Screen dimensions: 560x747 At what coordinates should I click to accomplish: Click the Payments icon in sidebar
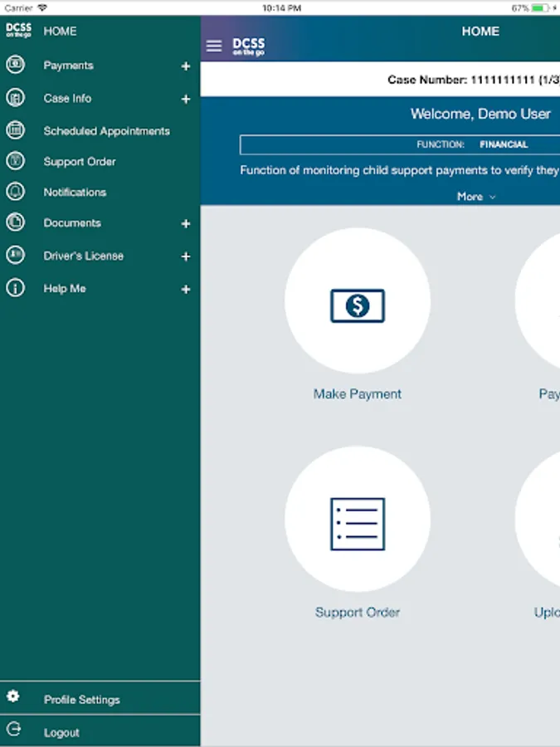(15, 64)
